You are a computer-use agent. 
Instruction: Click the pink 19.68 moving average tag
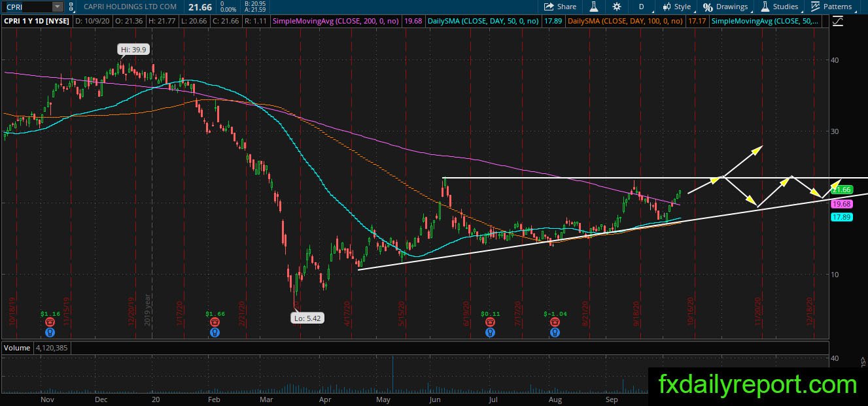(841, 204)
